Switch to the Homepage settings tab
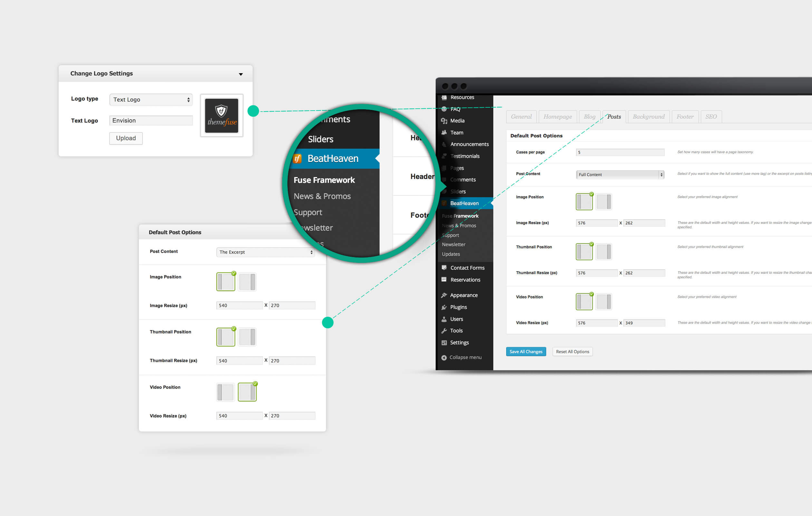This screenshot has width=812, height=516. pos(556,117)
